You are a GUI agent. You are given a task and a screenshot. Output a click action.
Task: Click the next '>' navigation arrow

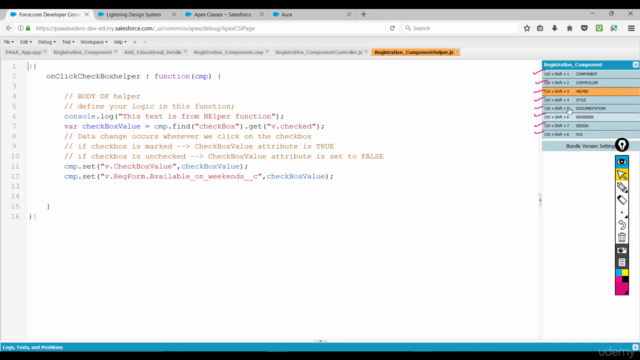point(144,42)
